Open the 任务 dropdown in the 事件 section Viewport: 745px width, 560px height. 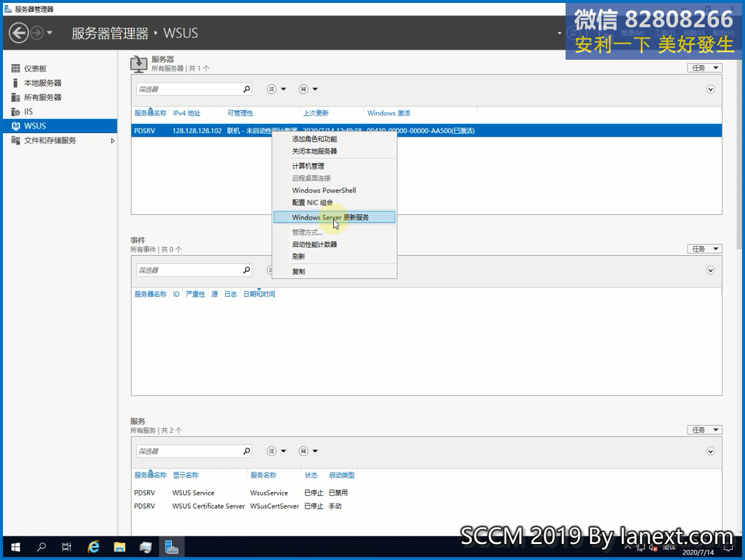705,249
